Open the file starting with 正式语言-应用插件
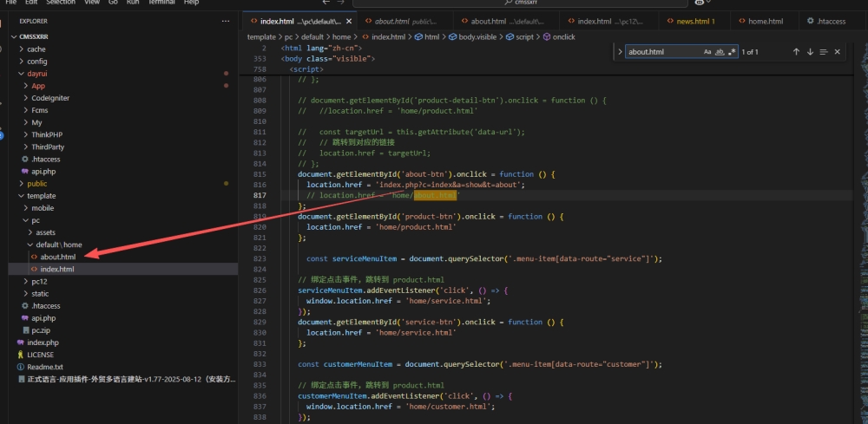The image size is (868, 424). (131, 379)
